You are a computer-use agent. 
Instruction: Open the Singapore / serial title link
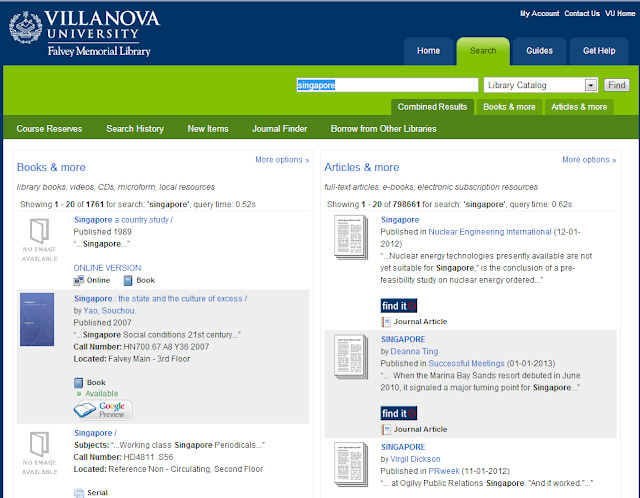pos(95,433)
